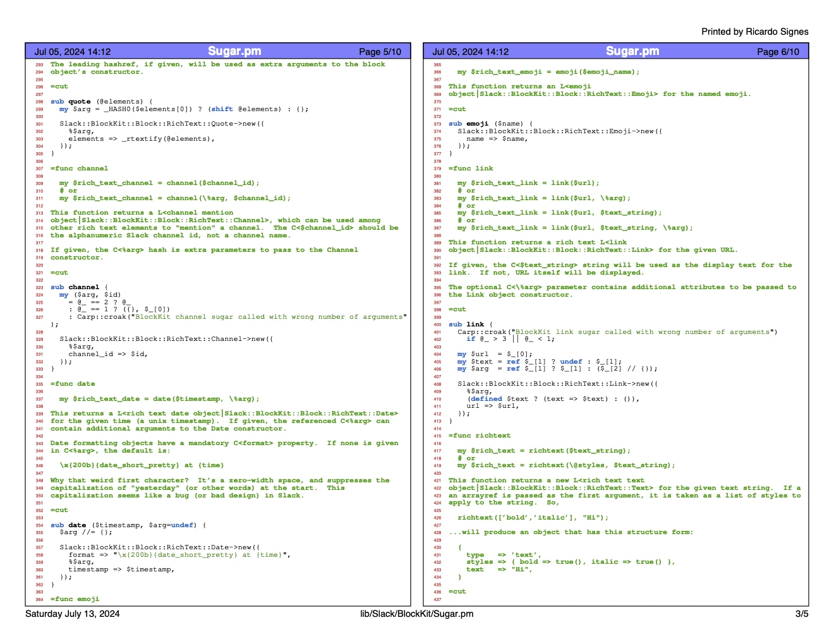This screenshot has width=834, height=644.
Task: Select line number 293 in the left margin
Action: 42,64
